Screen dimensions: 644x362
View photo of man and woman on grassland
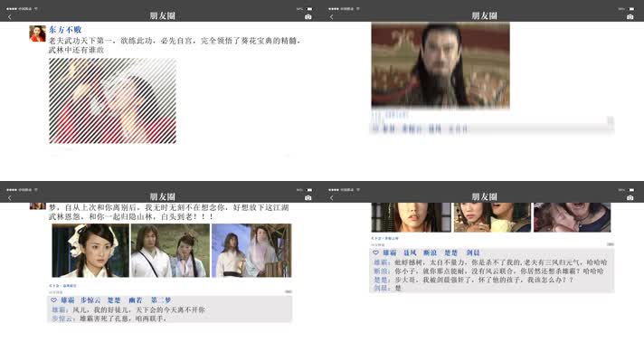(x=170, y=251)
